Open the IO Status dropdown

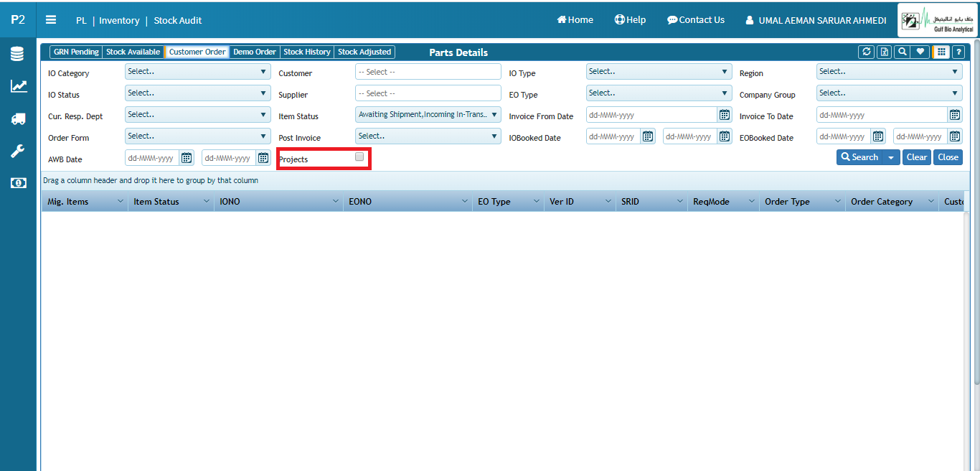197,93
